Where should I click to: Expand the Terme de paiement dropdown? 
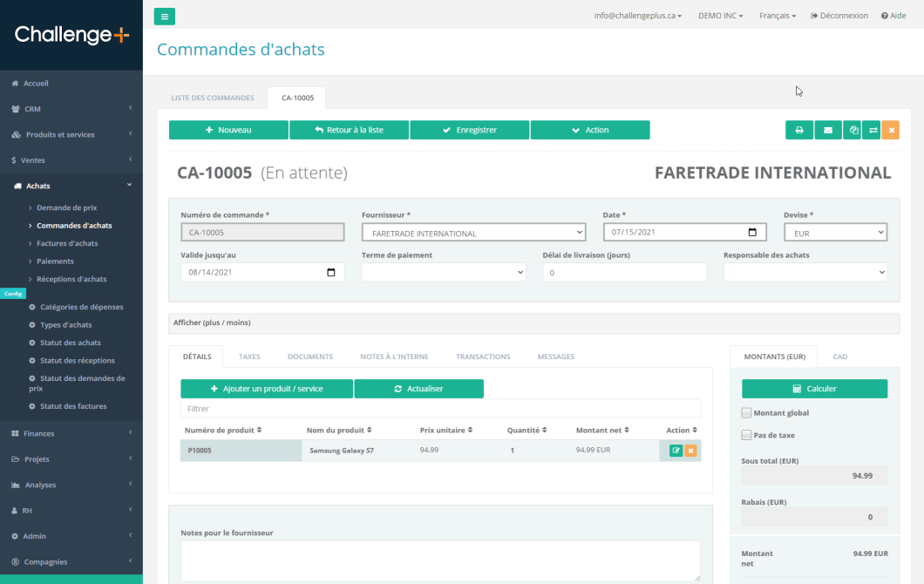click(x=444, y=273)
